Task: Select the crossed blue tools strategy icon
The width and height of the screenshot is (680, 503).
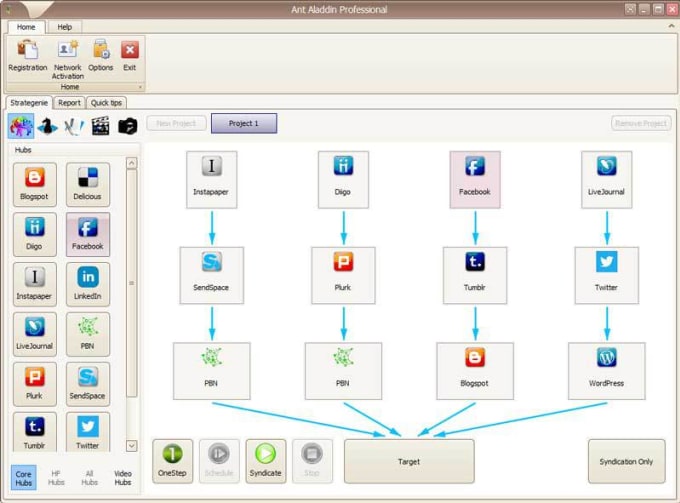Action: 74,126
